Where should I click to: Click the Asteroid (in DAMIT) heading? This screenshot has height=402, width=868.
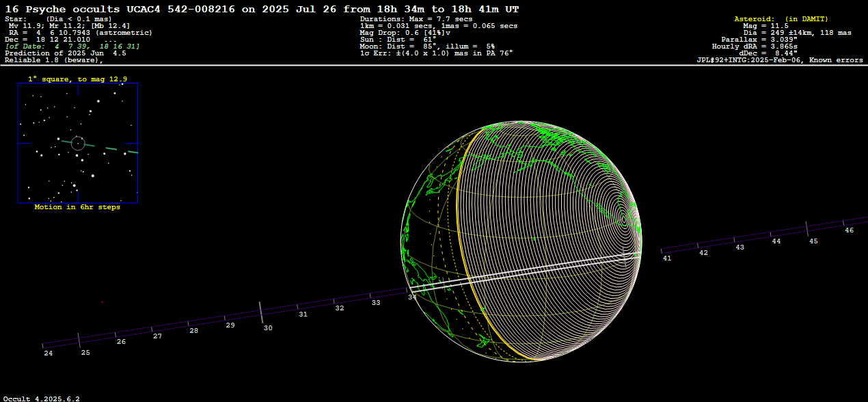(781, 18)
